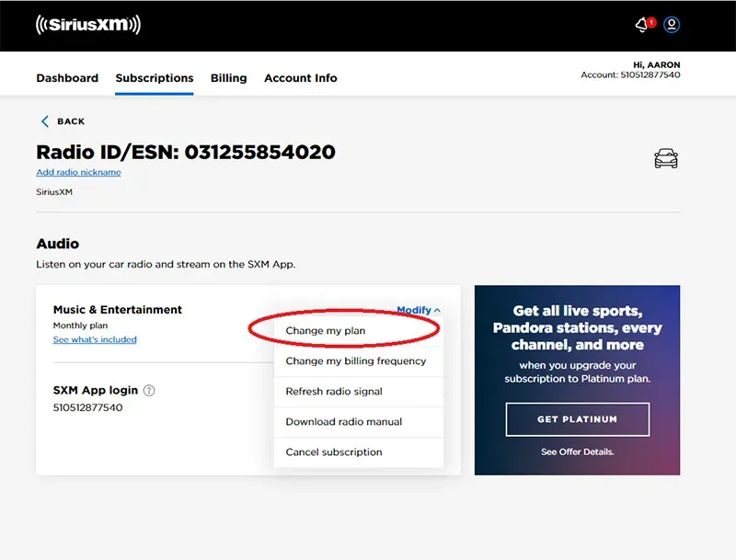Choose Refresh radio signal
Viewport: 736px width, 560px height.
334,392
